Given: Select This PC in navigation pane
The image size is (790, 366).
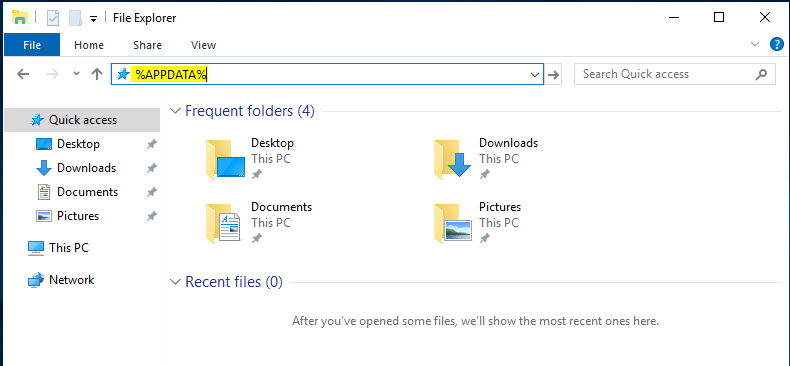Looking at the screenshot, I should tap(69, 248).
